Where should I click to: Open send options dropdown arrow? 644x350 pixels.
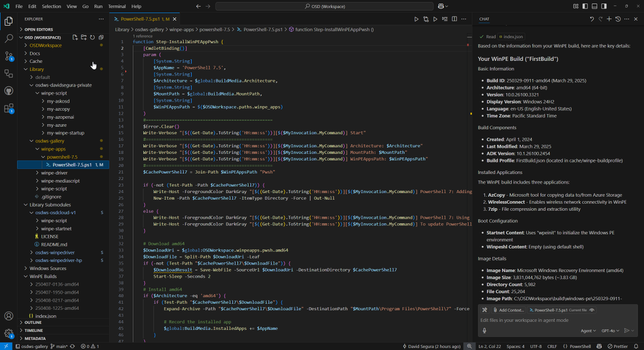click(x=632, y=331)
